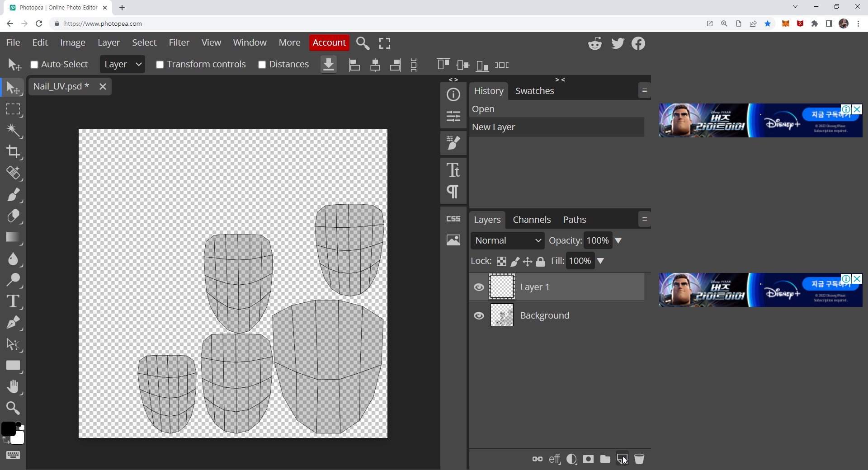The image size is (868, 470).
Task: Click the New Folder icon in Layers panel
Action: [605, 459]
